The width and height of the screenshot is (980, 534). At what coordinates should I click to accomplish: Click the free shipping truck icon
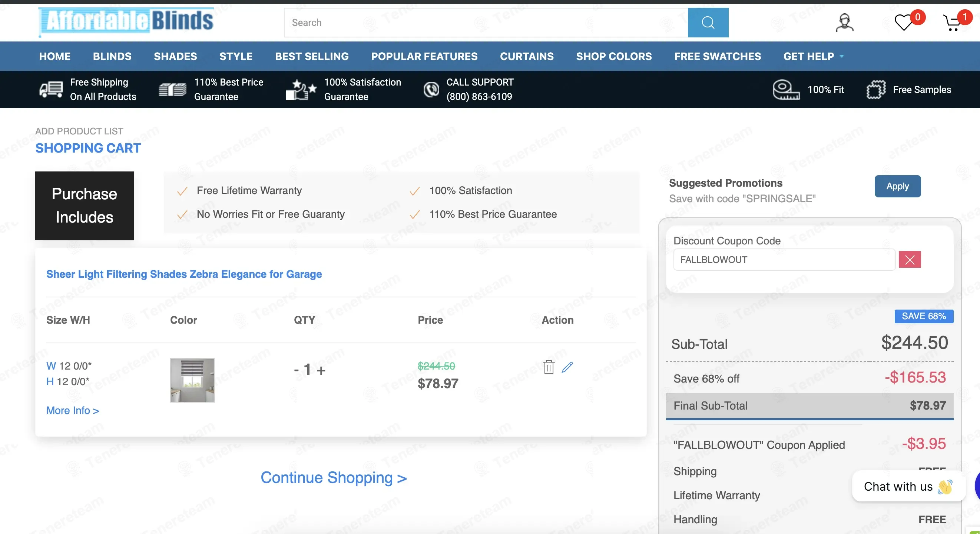point(51,90)
